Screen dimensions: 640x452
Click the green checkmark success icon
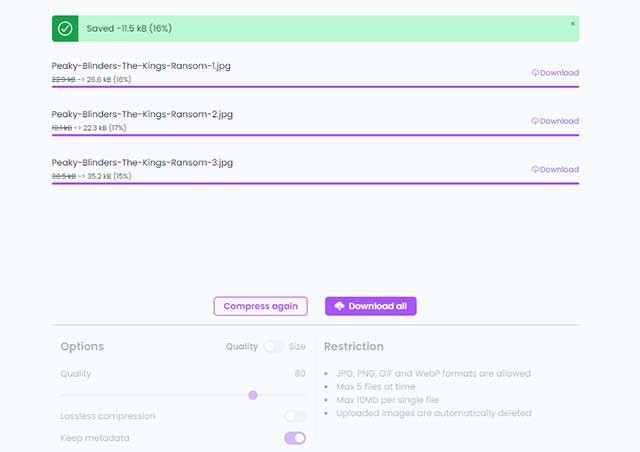click(x=65, y=29)
